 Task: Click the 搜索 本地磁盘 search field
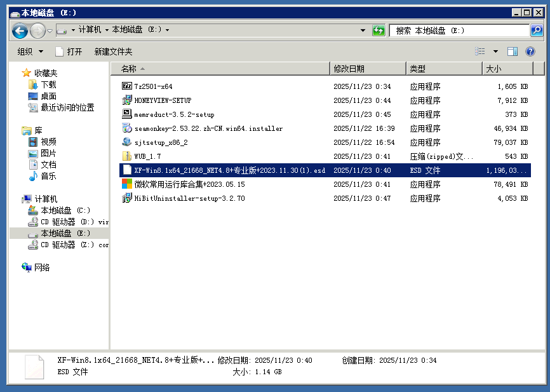coord(460,30)
